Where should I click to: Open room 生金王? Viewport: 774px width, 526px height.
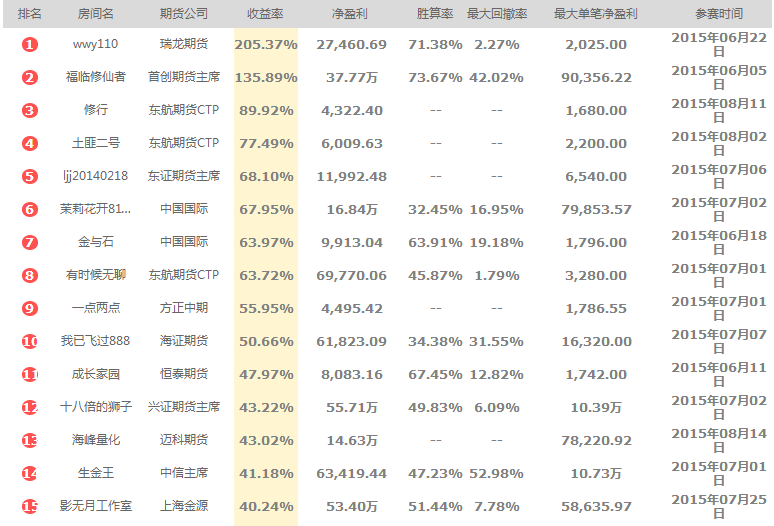pyautogui.click(x=96, y=473)
